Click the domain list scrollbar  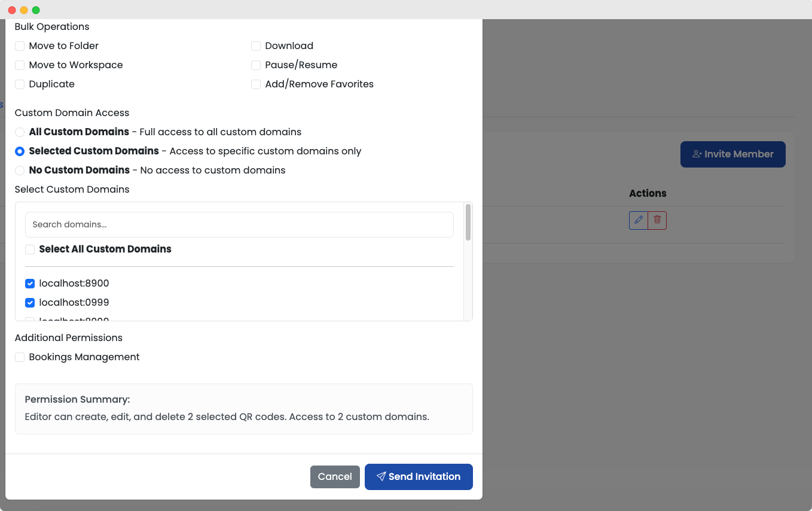point(468,223)
